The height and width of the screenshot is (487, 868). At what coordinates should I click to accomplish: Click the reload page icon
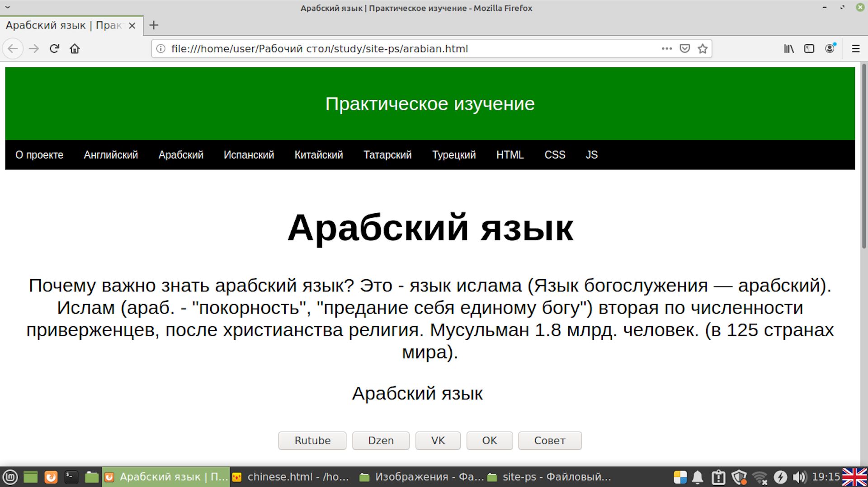54,49
